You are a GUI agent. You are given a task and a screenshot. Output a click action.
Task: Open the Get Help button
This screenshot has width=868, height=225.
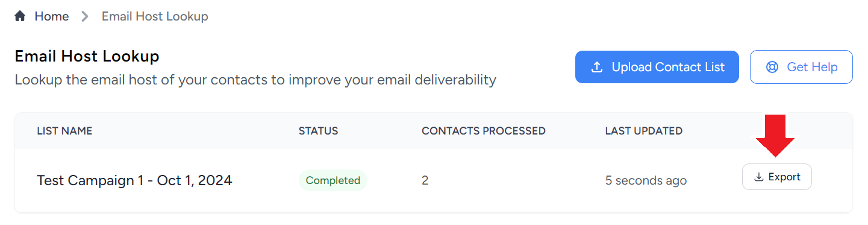coord(801,67)
